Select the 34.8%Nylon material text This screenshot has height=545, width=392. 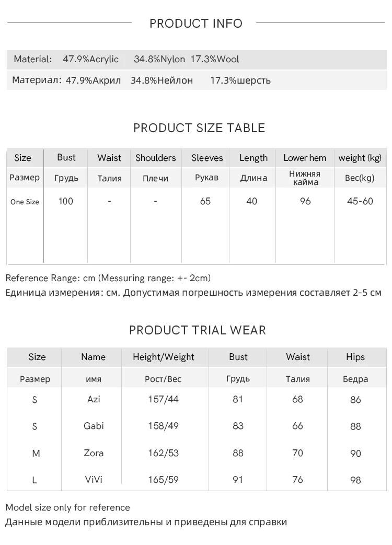tap(159, 60)
